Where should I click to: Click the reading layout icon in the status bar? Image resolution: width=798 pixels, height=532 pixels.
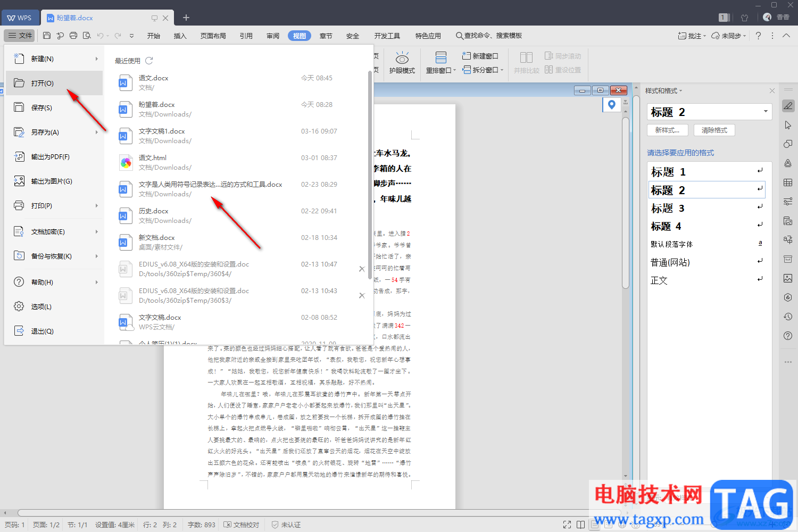click(x=580, y=525)
